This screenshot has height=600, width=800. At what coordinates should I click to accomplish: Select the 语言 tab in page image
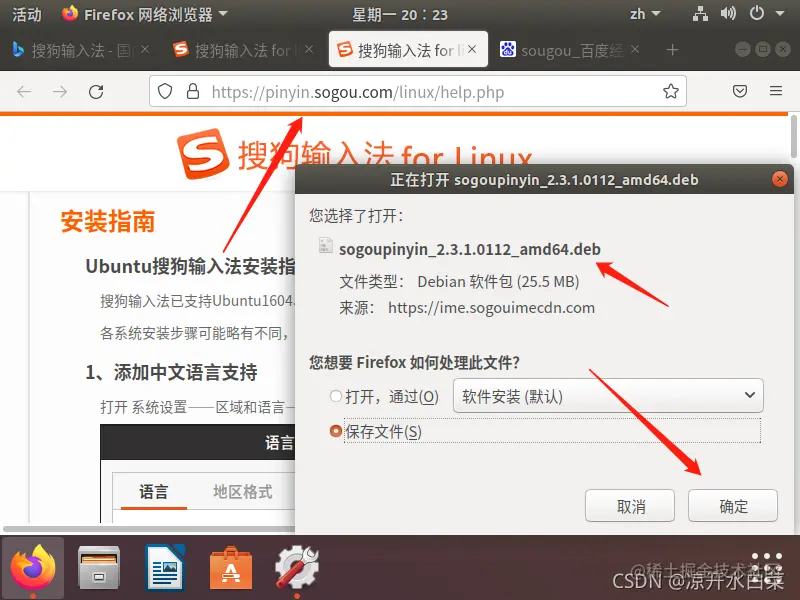154,491
